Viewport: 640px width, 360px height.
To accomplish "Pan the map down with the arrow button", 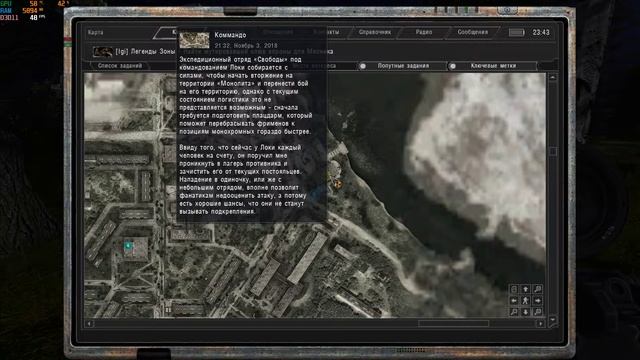I will coord(526,312).
